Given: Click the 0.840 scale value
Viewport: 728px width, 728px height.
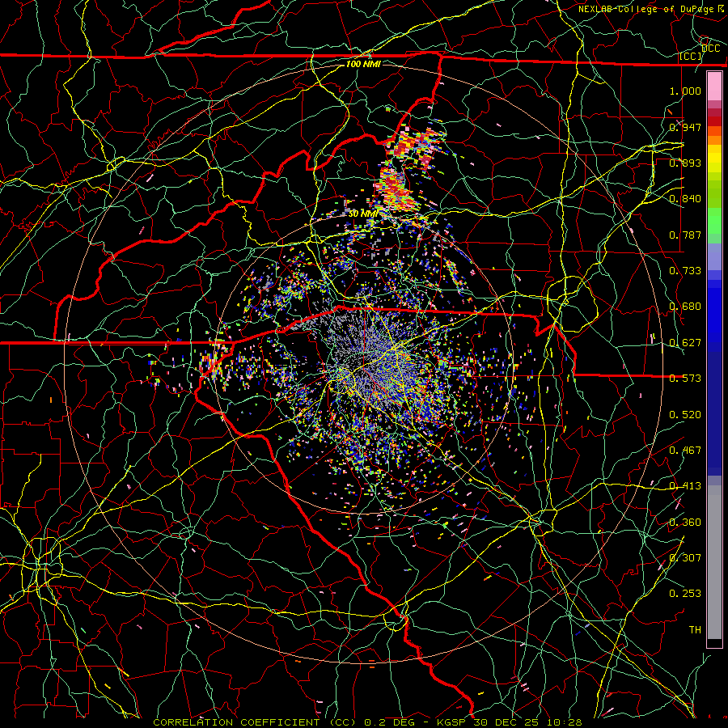Looking at the screenshot, I should point(685,199).
